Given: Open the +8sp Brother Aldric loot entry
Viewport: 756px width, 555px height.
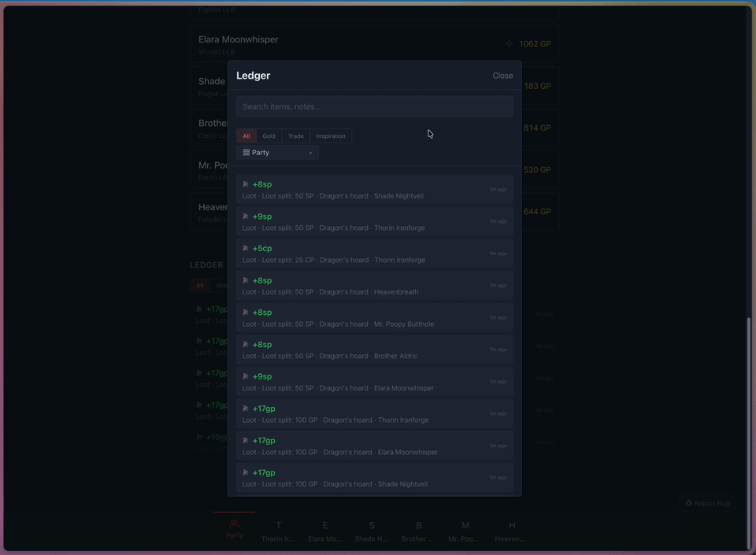Looking at the screenshot, I should 375,350.
